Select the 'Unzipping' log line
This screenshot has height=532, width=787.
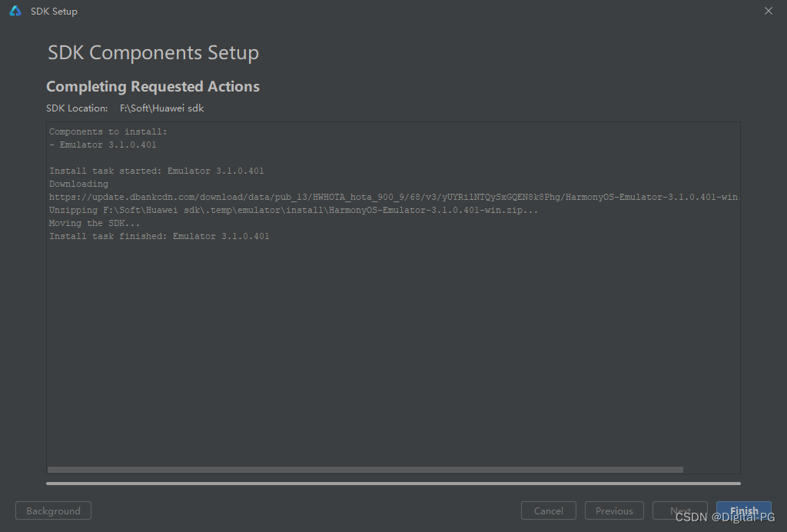294,210
